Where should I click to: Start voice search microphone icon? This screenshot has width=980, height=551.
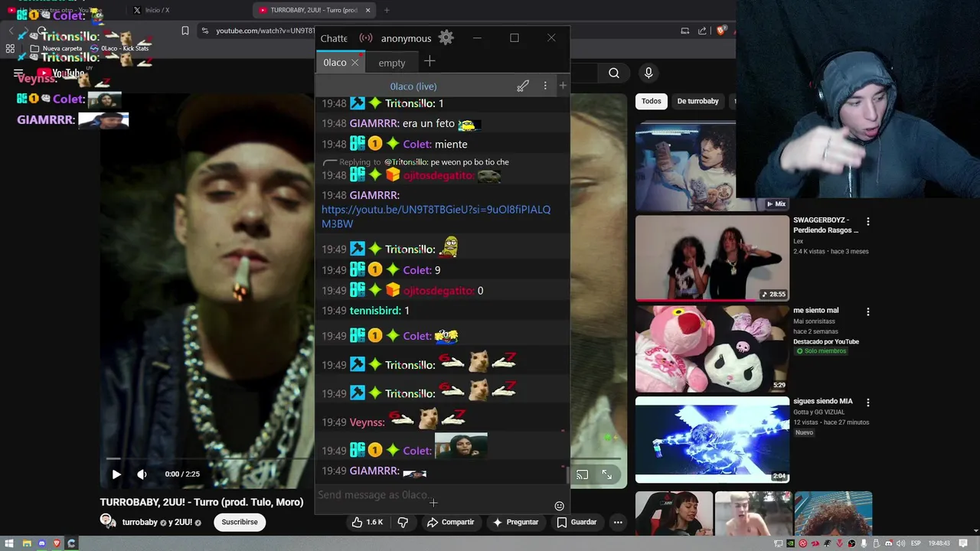point(648,73)
